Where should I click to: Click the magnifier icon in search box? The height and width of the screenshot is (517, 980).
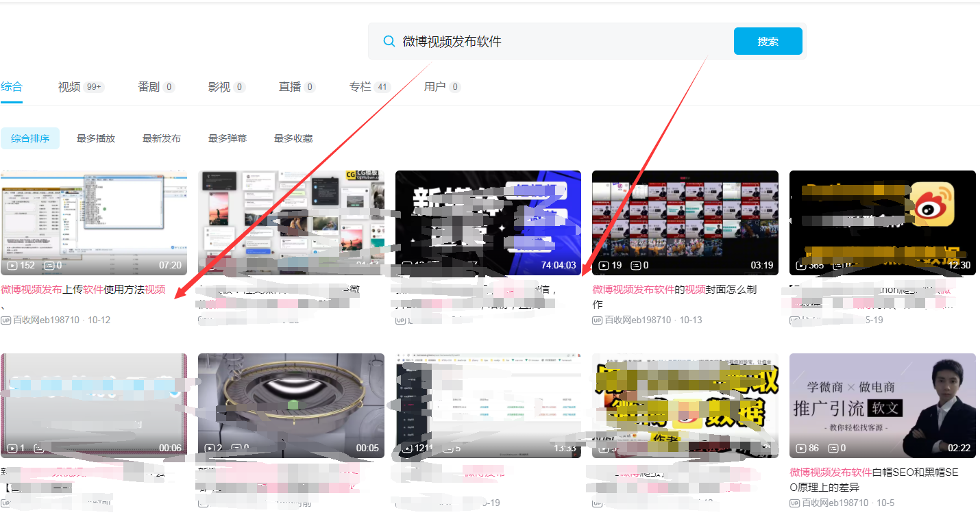(389, 41)
